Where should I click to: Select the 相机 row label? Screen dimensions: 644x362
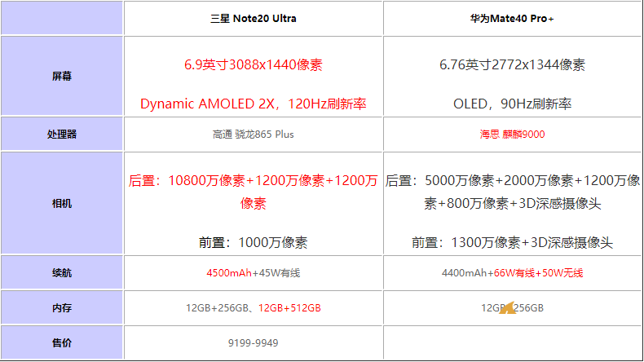coord(62,203)
